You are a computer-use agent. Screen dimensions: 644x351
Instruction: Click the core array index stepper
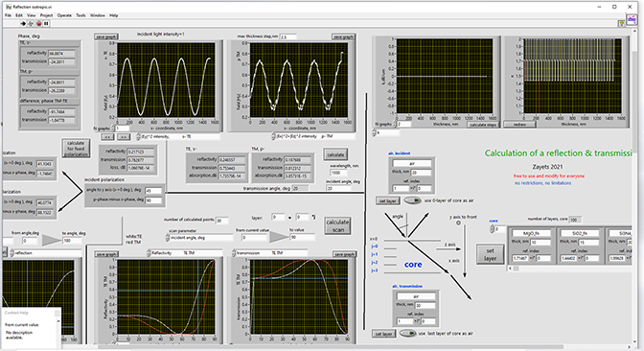tap(492, 229)
